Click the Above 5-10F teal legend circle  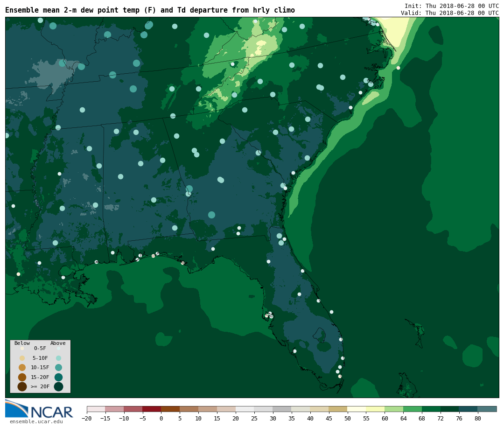pyautogui.click(x=58, y=358)
